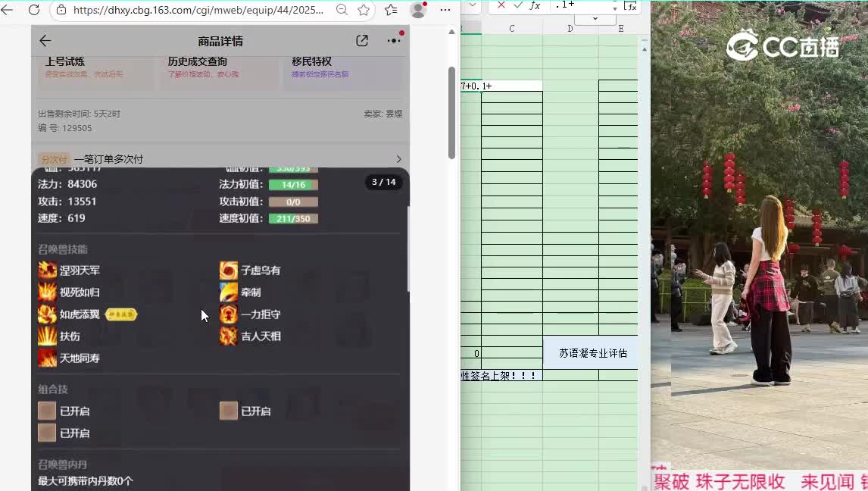Bookmark page with the star icon
The image size is (868, 491).
(x=364, y=10)
